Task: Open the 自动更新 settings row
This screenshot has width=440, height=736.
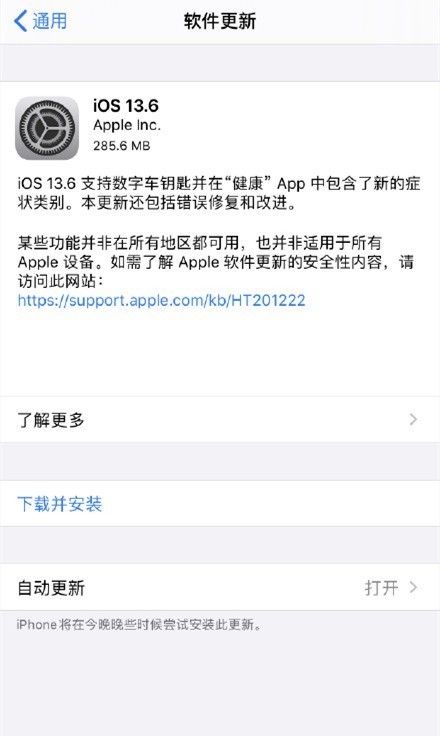Action: point(220,587)
